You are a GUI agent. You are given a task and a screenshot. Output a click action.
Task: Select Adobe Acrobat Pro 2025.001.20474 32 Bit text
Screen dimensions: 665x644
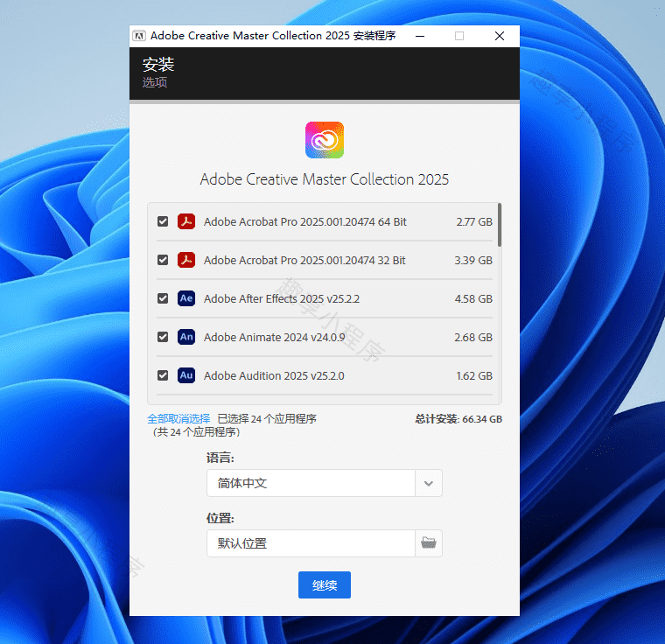tap(304, 261)
